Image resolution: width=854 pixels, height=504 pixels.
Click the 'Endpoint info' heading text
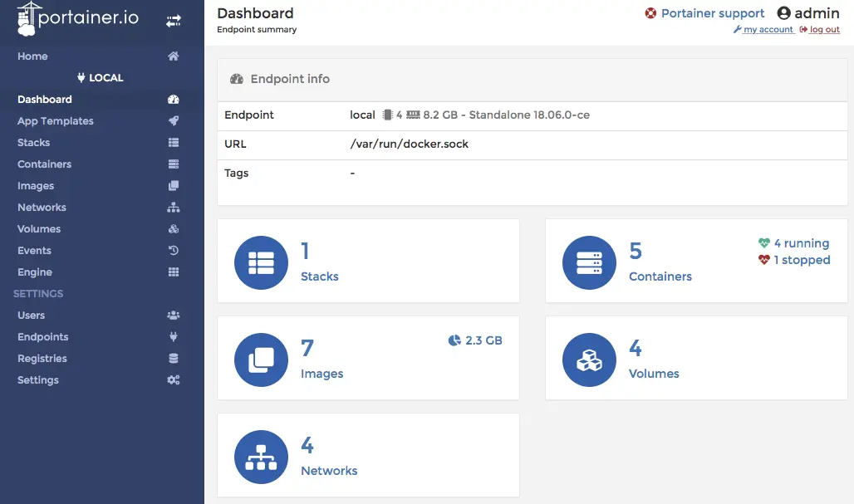click(290, 79)
